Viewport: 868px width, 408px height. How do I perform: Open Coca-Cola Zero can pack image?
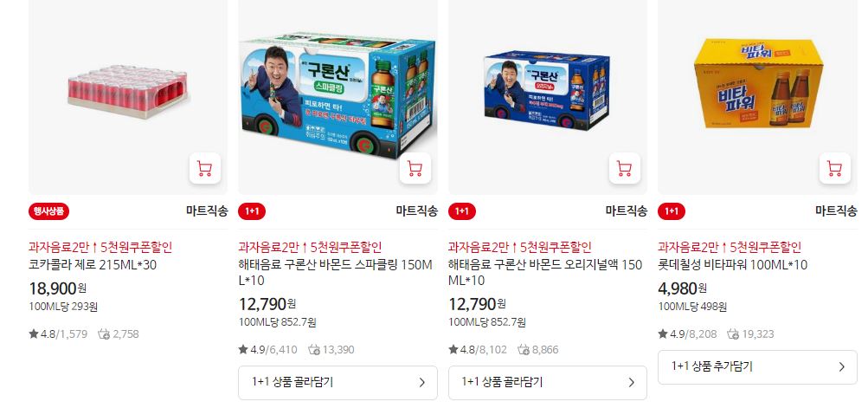(128, 92)
